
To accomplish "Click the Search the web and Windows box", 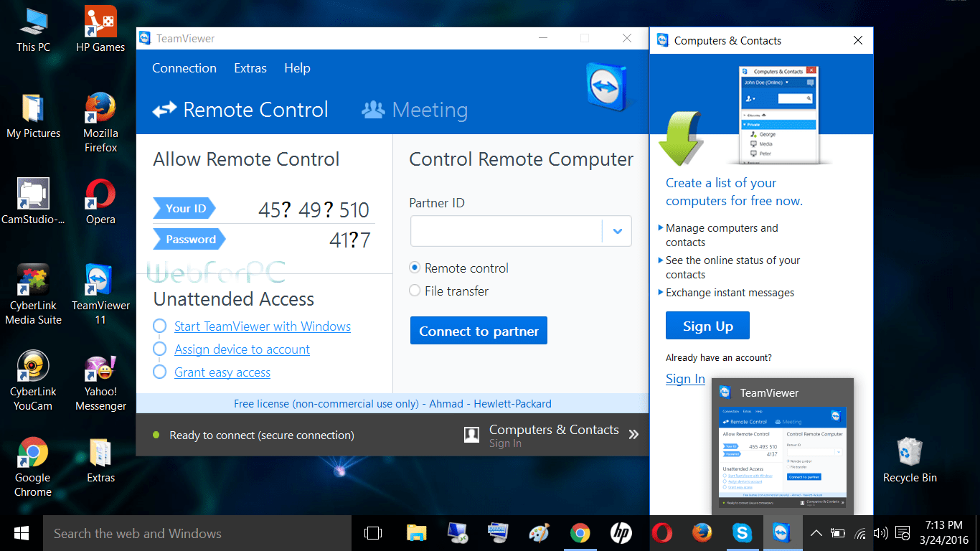I will pos(197,533).
